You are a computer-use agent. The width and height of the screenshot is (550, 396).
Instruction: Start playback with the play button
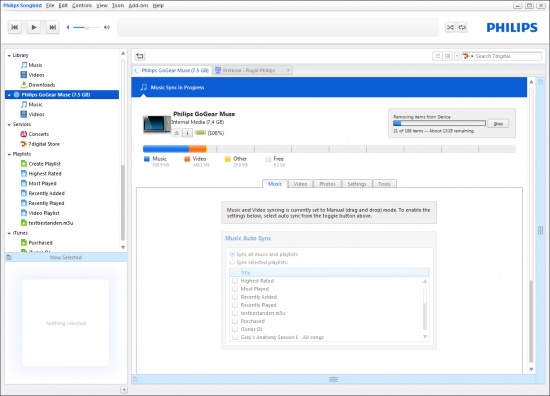(x=34, y=27)
